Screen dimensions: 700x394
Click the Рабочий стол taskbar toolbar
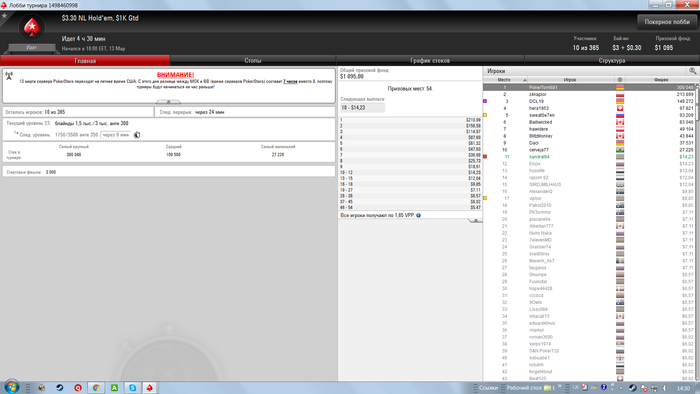(524, 388)
